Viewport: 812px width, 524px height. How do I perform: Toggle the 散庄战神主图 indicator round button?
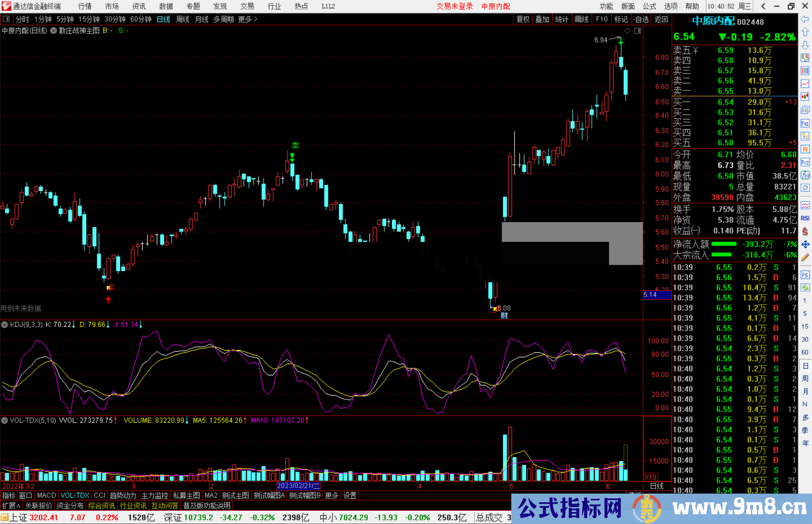point(54,30)
